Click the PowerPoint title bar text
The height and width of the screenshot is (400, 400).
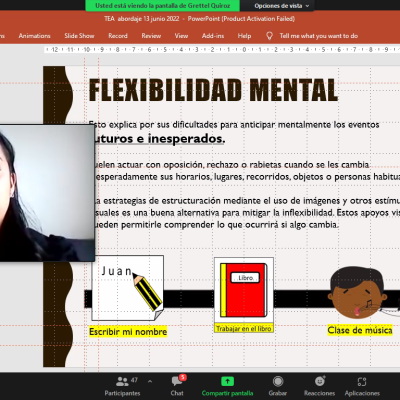point(199,19)
